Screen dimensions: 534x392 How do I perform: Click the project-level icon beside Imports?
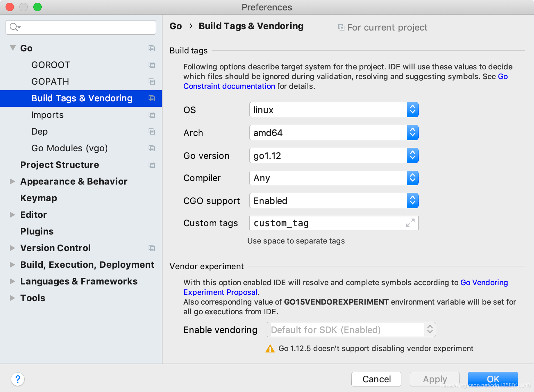point(152,115)
